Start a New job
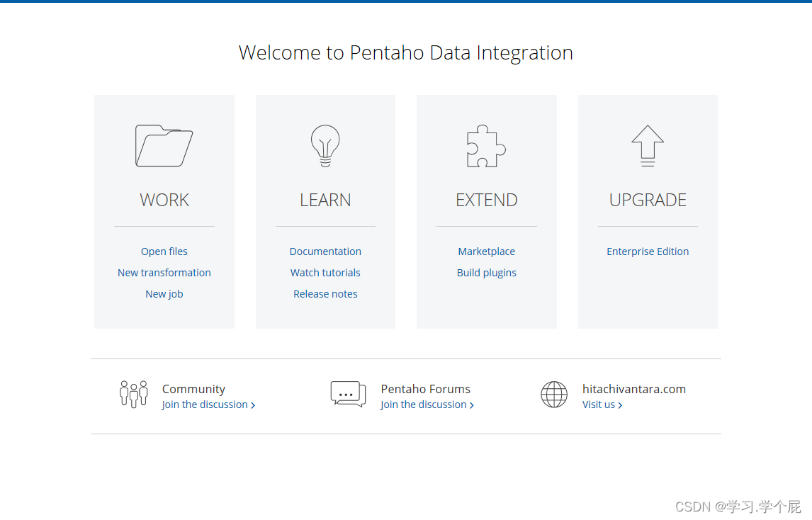Image resolution: width=812 pixels, height=520 pixels. click(164, 294)
